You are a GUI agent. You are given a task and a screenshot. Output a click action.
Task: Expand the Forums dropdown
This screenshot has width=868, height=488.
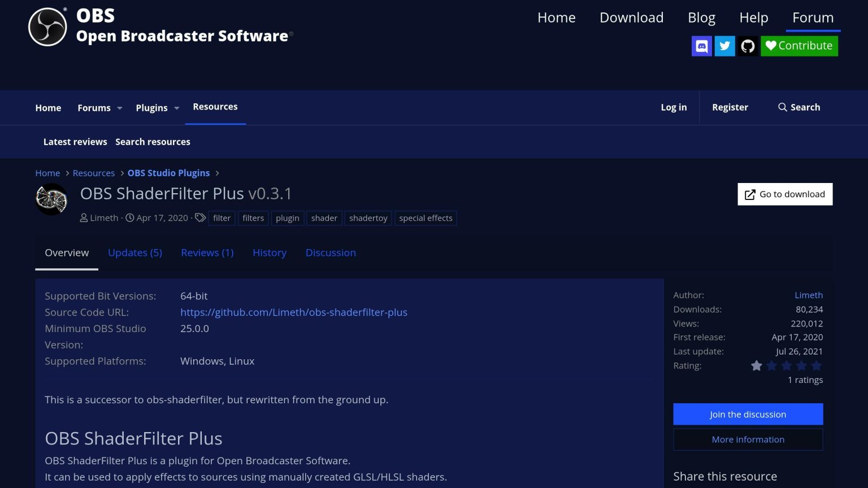119,108
